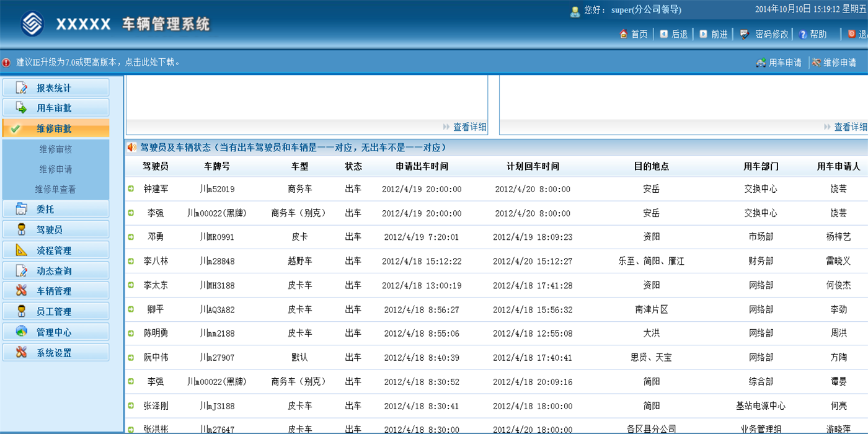Open the 报表统计 sidebar menu
868x434 pixels.
tap(56, 87)
